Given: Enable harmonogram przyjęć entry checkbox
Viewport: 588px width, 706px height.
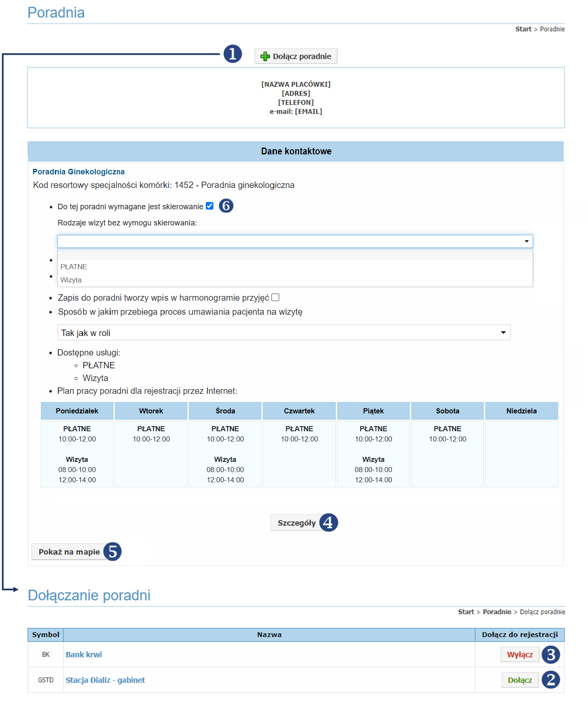Looking at the screenshot, I should [x=276, y=297].
